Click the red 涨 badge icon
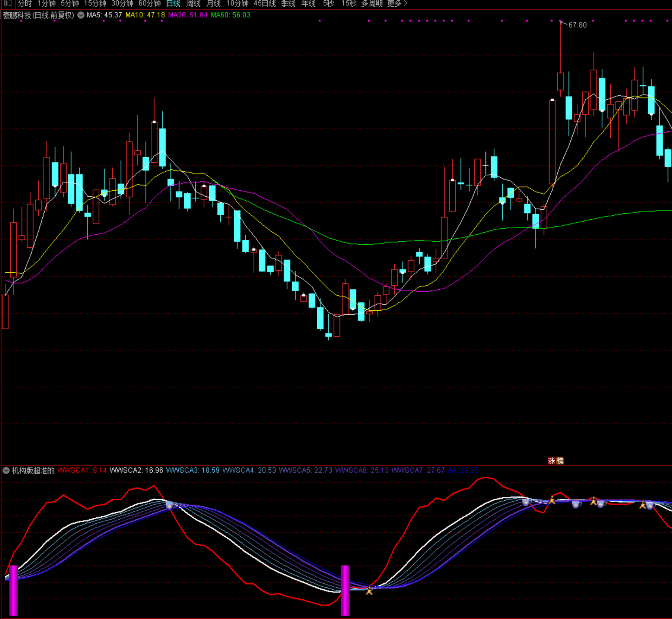This screenshot has height=619, width=672. pos(551,461)
